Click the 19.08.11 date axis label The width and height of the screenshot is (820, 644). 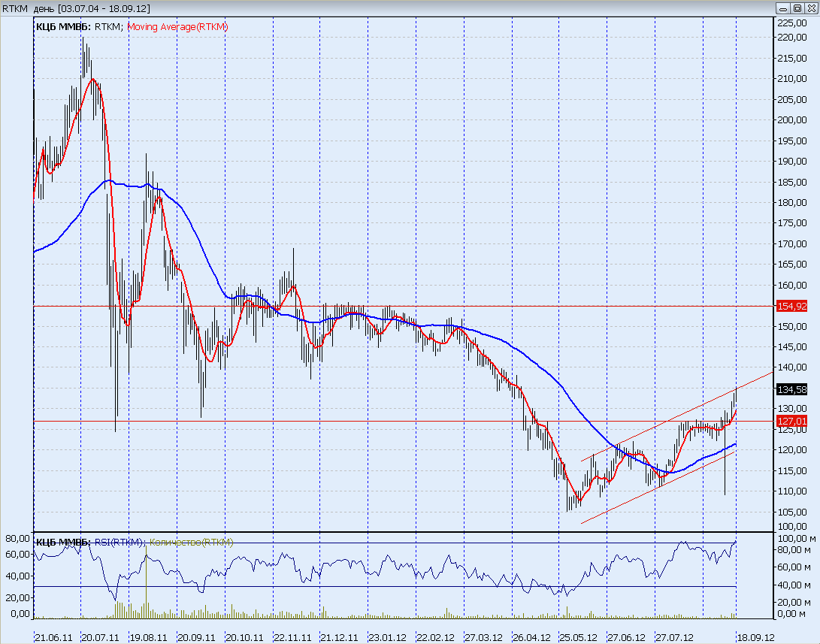[149, 638]
